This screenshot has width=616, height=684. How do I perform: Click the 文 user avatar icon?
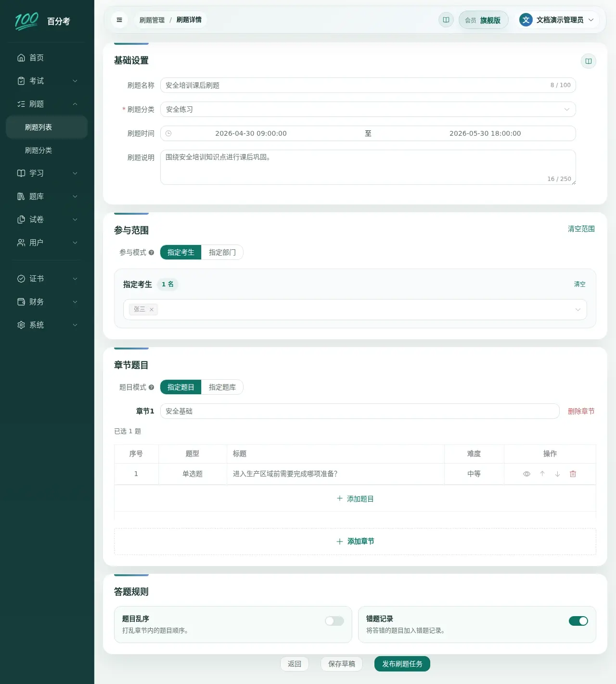click(x=526, y=20)
